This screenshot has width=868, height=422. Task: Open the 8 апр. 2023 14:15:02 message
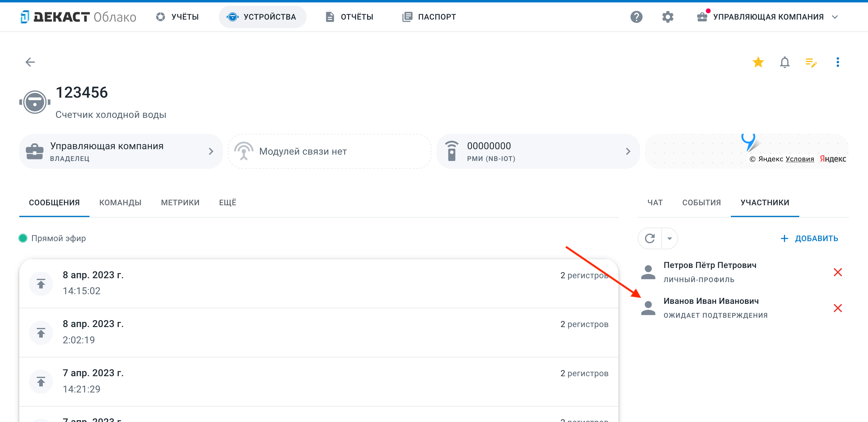coord(319,283)
